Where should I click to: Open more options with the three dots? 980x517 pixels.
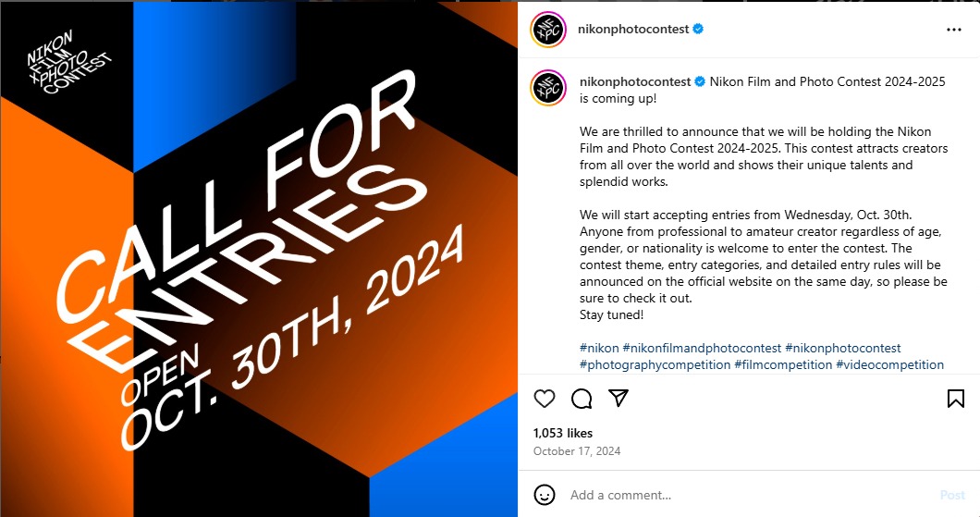tap(954, 30)
